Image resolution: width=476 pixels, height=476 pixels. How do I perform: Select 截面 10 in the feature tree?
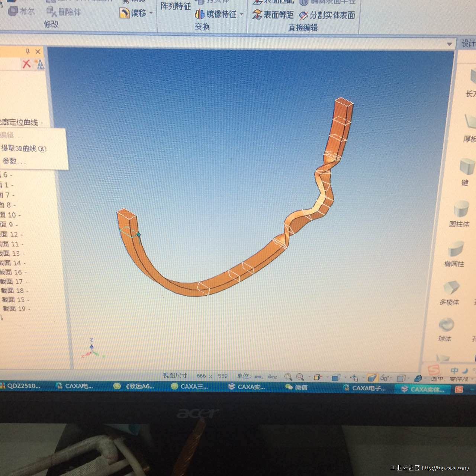pos(10,215)
